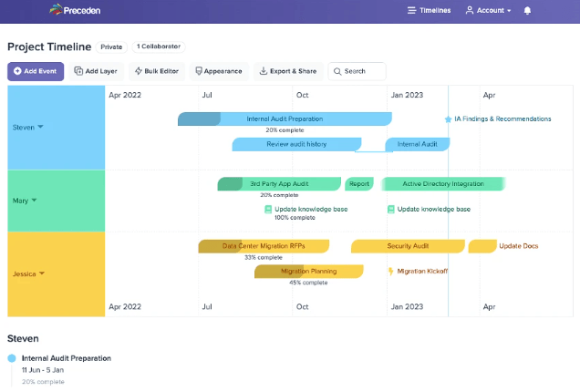Viewport: 580px width, 392px height.
Task: Click the first Update knowledge base book icon
Action: pyautogui.click(x=268, y=209)
